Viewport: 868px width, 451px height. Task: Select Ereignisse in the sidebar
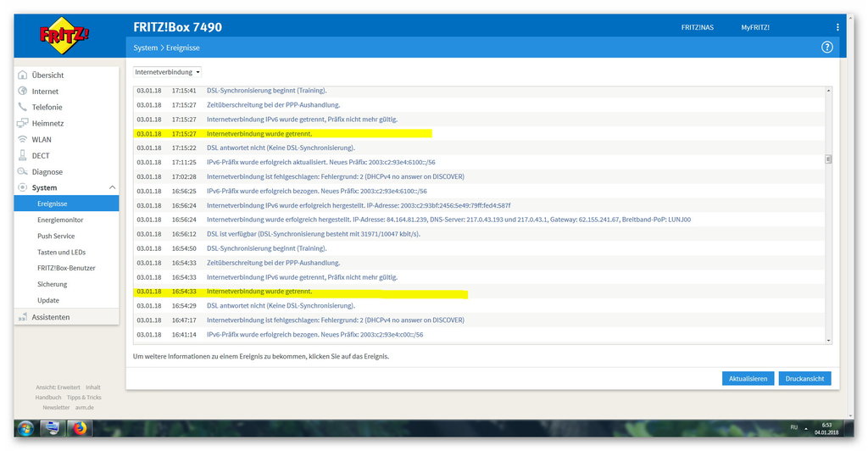[x=66, y=203]
